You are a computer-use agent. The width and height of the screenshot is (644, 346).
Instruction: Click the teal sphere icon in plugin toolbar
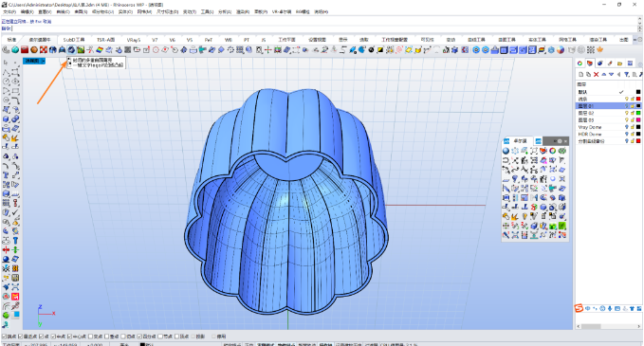coord(15,49)
